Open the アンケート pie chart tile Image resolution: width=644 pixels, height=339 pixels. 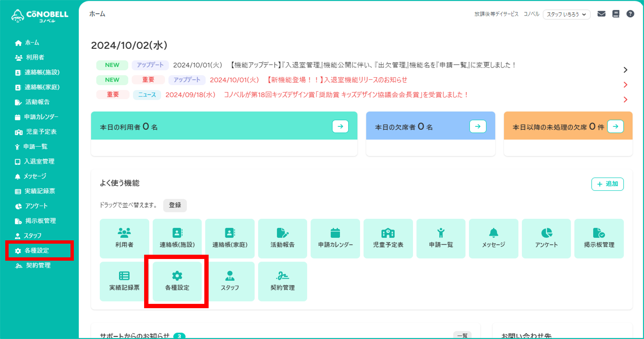tap(546, 238)
